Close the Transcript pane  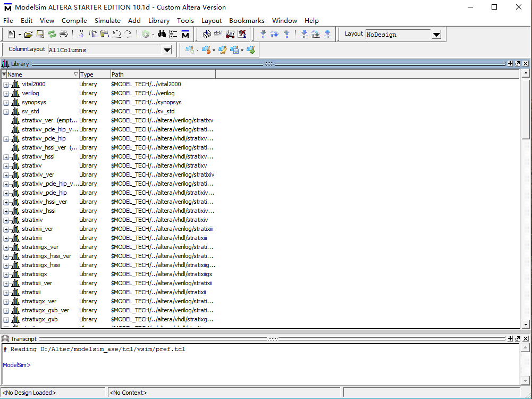tap(526, 338)
